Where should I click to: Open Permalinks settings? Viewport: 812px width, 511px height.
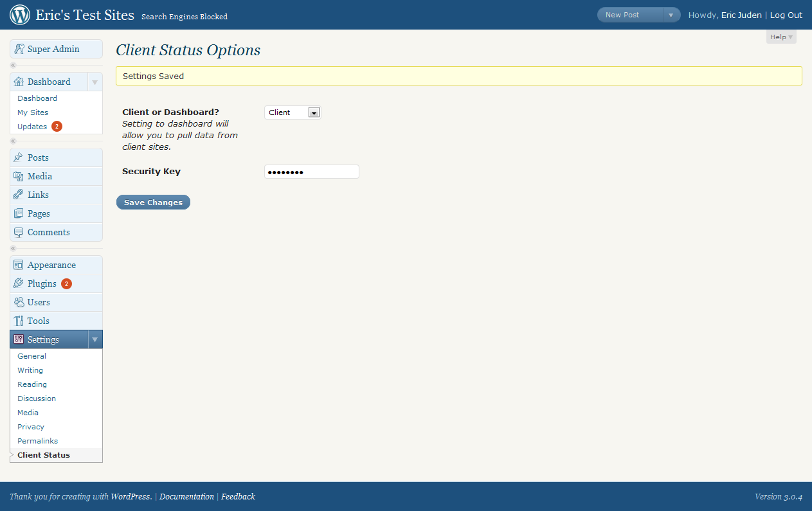[x=38, y=441]
